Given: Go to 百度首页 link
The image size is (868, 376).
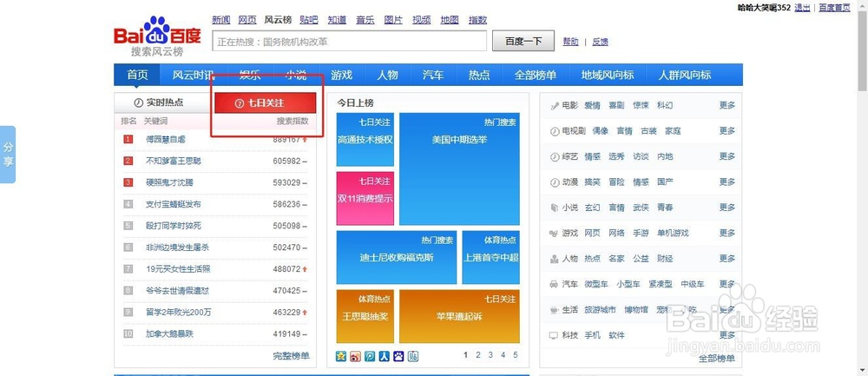Looking at the screenshot, I should click(834, 7).
